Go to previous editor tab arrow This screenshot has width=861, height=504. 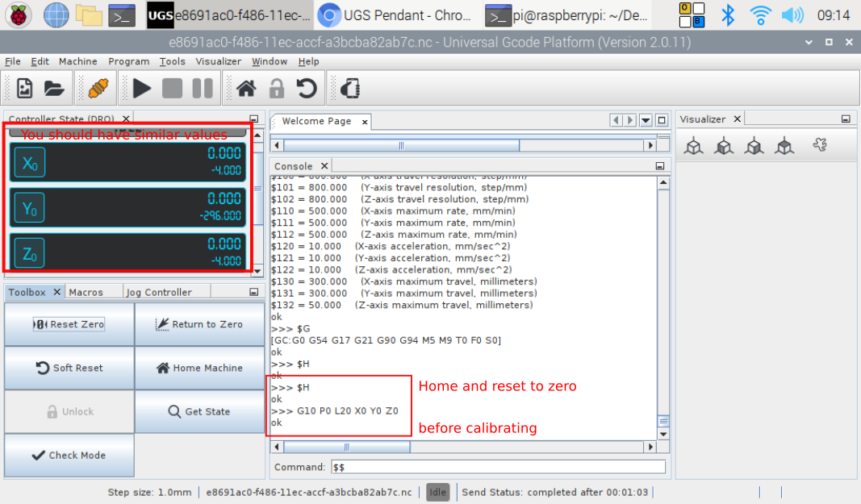616,120
